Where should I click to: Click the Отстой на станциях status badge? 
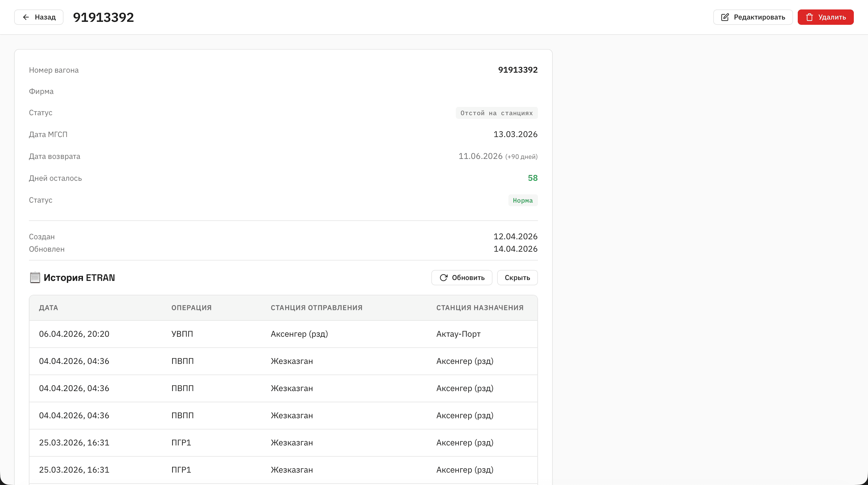(x=496, y=113)
